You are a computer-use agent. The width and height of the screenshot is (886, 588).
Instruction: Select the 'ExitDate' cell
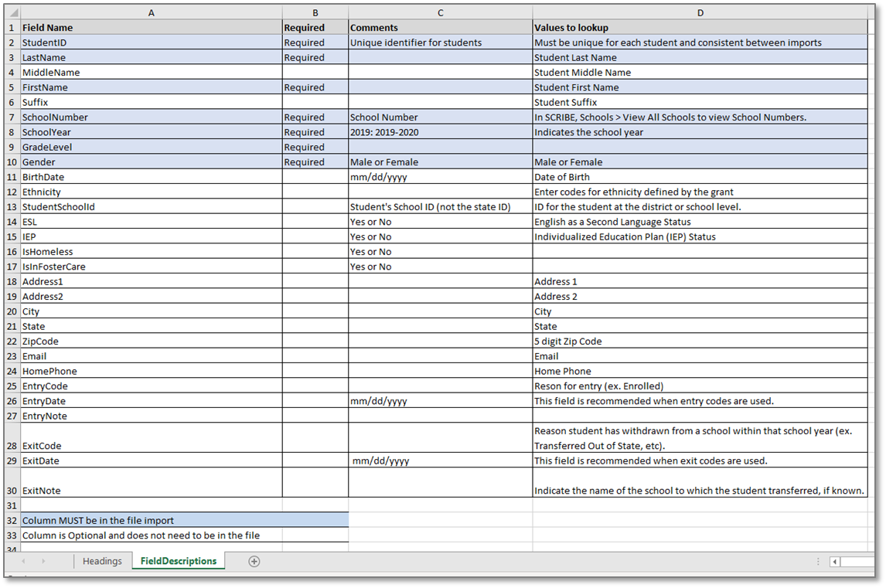(x=152, y=461)
